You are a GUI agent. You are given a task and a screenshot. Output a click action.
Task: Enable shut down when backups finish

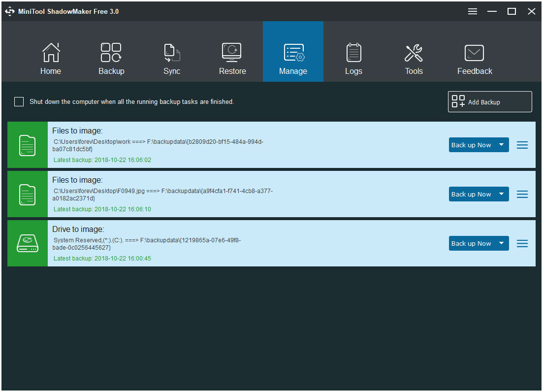point(19,101)
